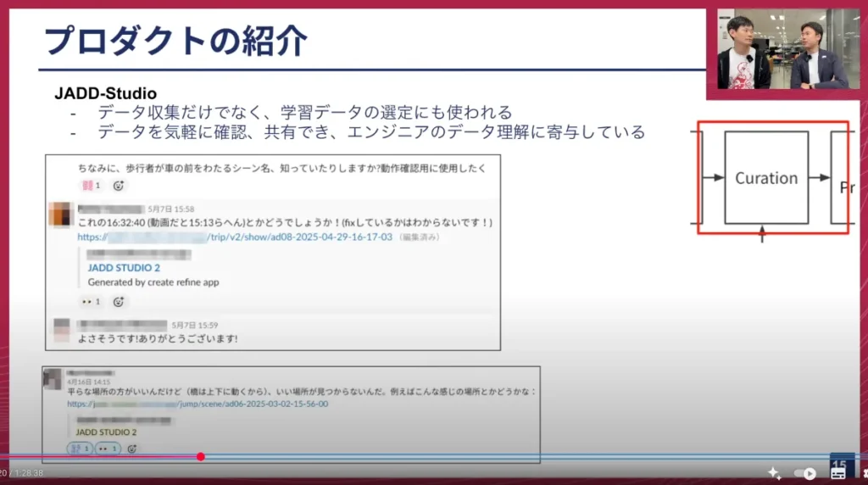Image resolution: width=868 pixels, height=485 pixels.
Task: Click the avatar on the 4月16日 14:15 message
Action: click(x=53, y=378)
